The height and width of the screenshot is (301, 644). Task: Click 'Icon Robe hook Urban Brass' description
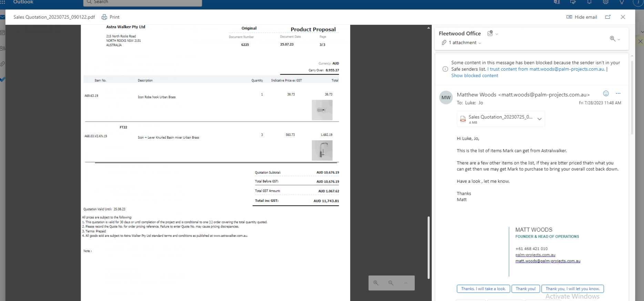tap(157, 97)
